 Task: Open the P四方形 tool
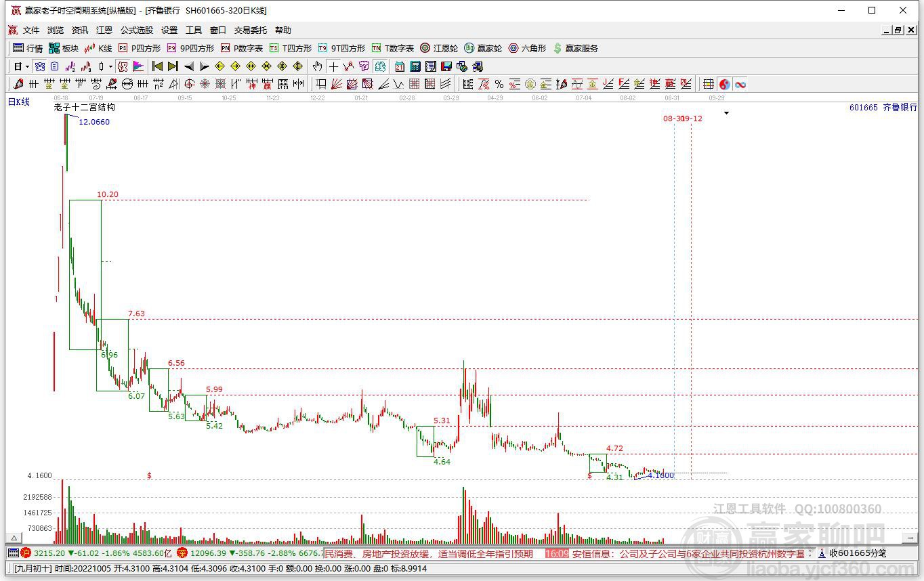coord(140,48)
